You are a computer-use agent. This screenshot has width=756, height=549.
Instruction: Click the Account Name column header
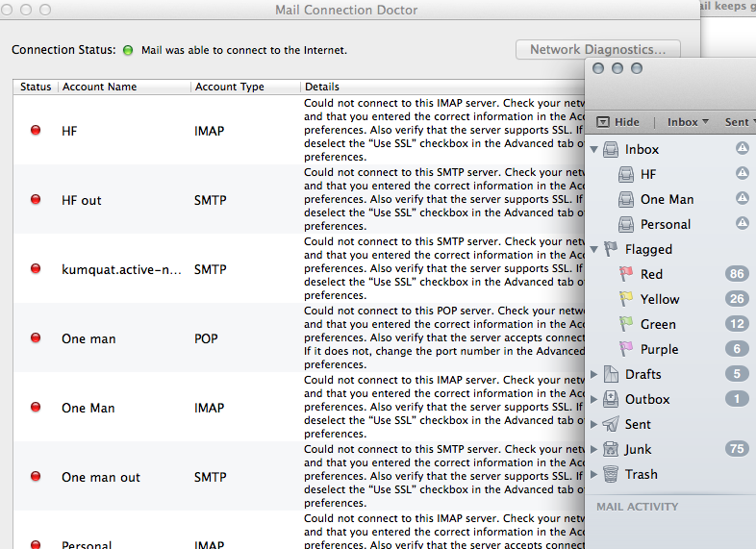point(124,87)
